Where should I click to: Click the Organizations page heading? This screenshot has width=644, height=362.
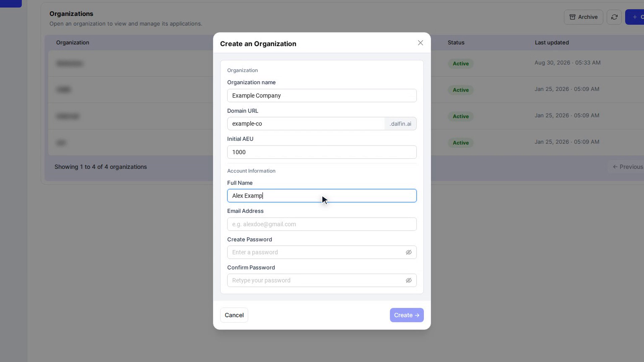(x=71, y=14)
